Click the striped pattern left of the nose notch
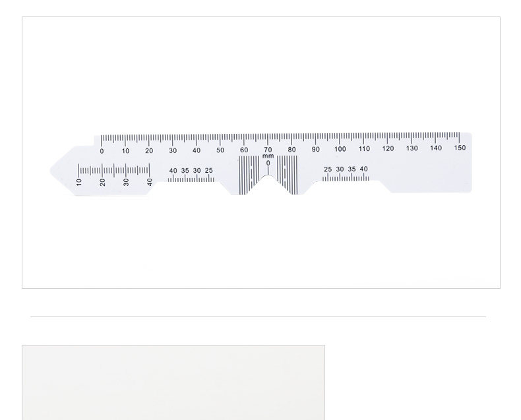The width and height of the screenshot is (521, 420). [x=249, y=175]
